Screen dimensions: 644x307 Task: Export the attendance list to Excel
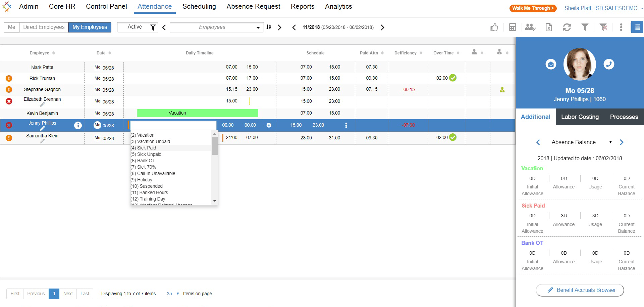pos(548,27)
